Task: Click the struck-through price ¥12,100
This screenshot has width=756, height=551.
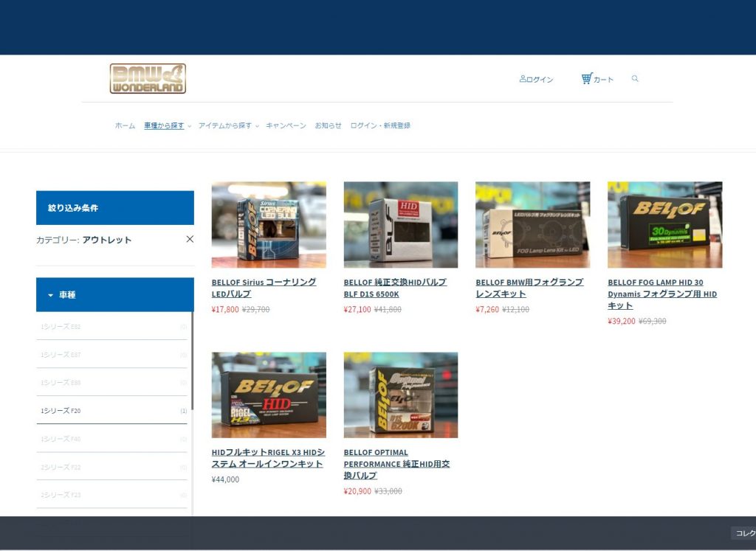Action: click(516, 309)
